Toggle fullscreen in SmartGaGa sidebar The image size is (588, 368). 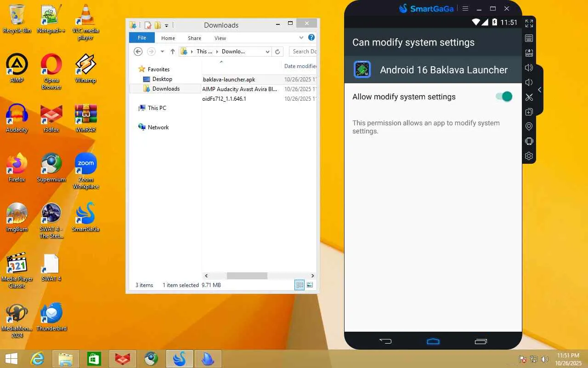pyautogui.click(x=529, y=23)
